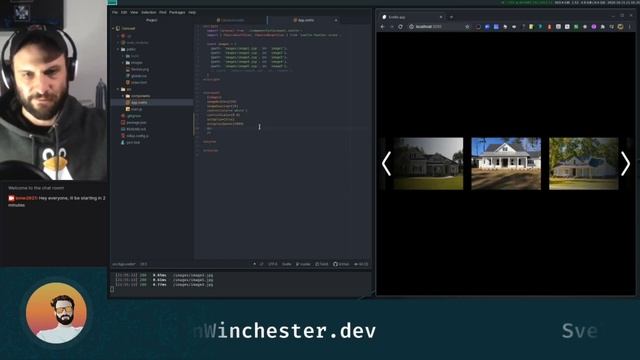Open the Chrome three-dot menu
This screenshot has height=360, width=640.
pos(630,27)
